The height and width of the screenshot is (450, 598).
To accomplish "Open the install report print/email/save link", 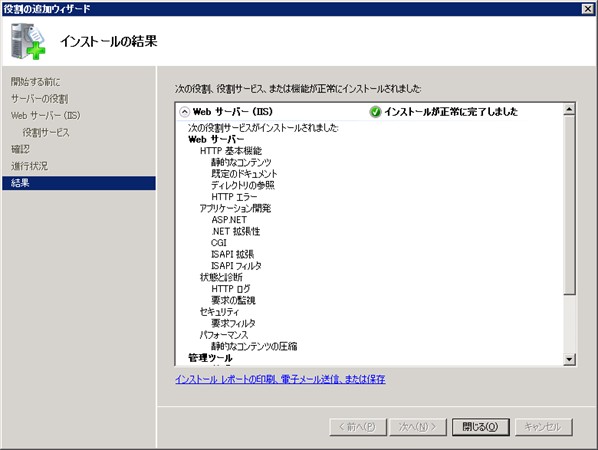I will tap(280, 379).
